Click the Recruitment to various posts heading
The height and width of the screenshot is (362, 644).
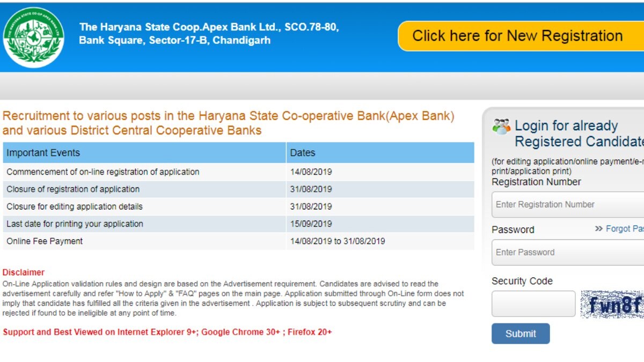click(228, 123)
